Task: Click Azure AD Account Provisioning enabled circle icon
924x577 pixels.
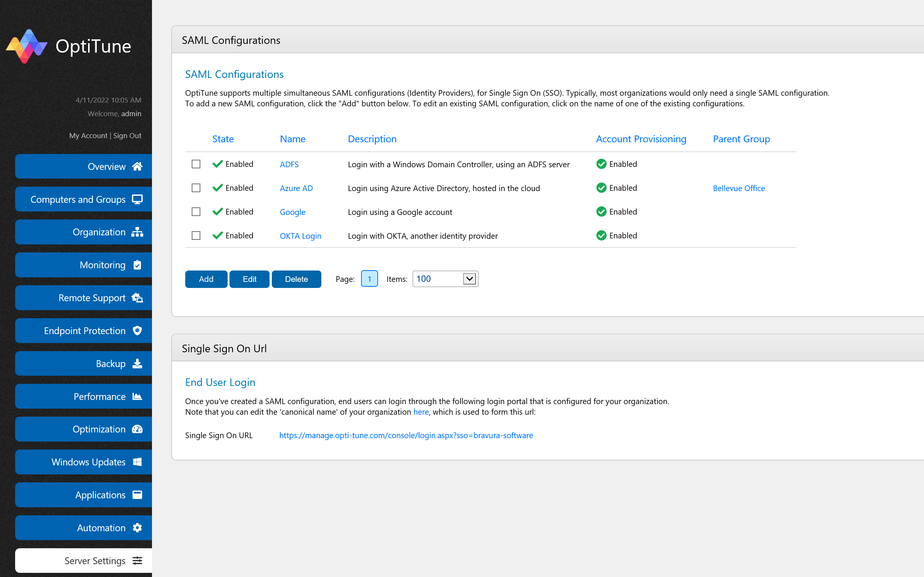Action: point(602,188)
